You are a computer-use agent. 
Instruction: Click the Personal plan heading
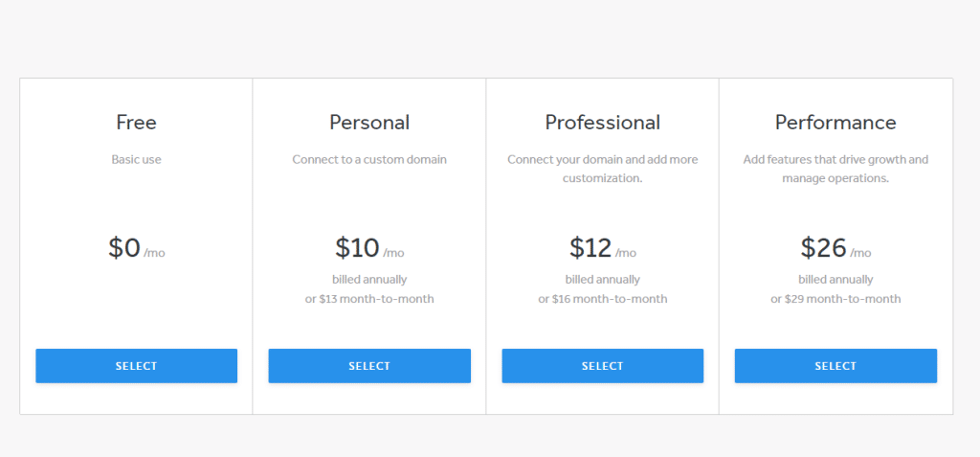tap(369, 123)
